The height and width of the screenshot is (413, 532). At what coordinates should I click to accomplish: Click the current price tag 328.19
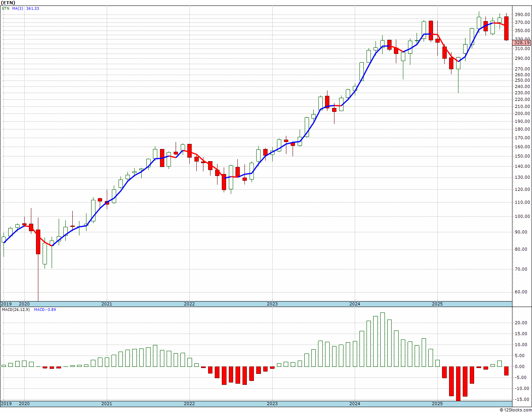click(x=522, y=43)
